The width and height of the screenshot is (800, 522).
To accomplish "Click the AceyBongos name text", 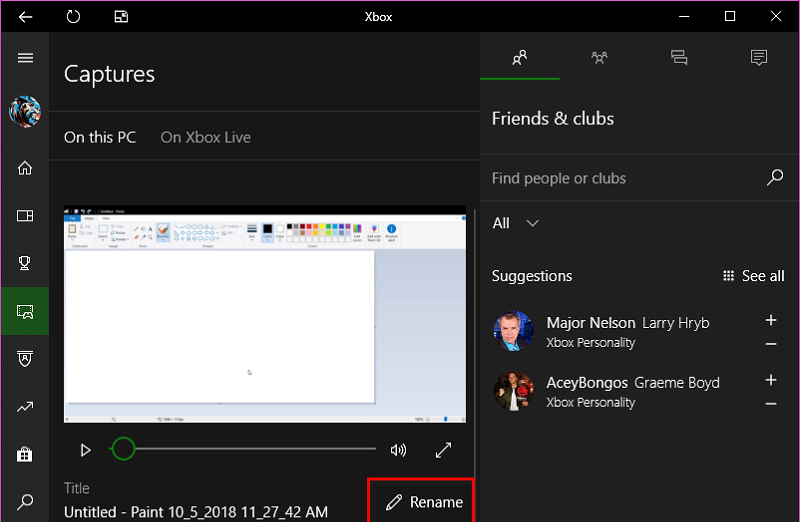I will 587,383.
